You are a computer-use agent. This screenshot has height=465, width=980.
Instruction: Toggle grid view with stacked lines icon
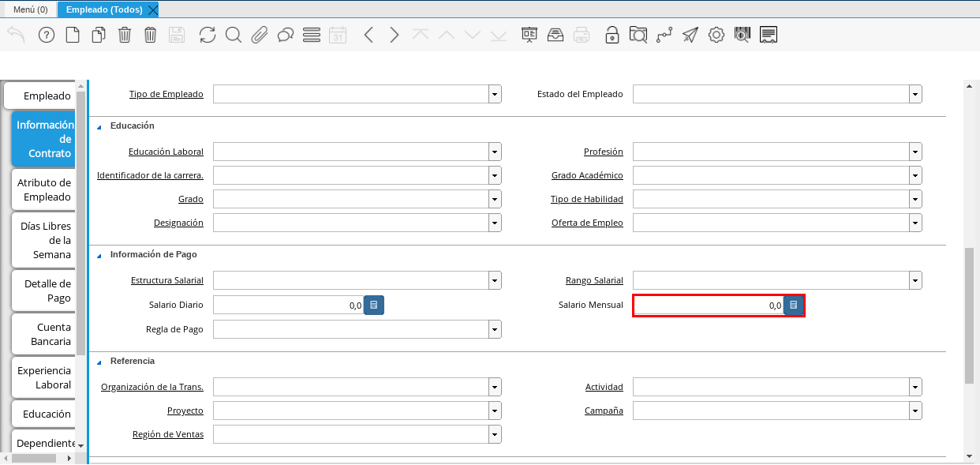point(312,35)
